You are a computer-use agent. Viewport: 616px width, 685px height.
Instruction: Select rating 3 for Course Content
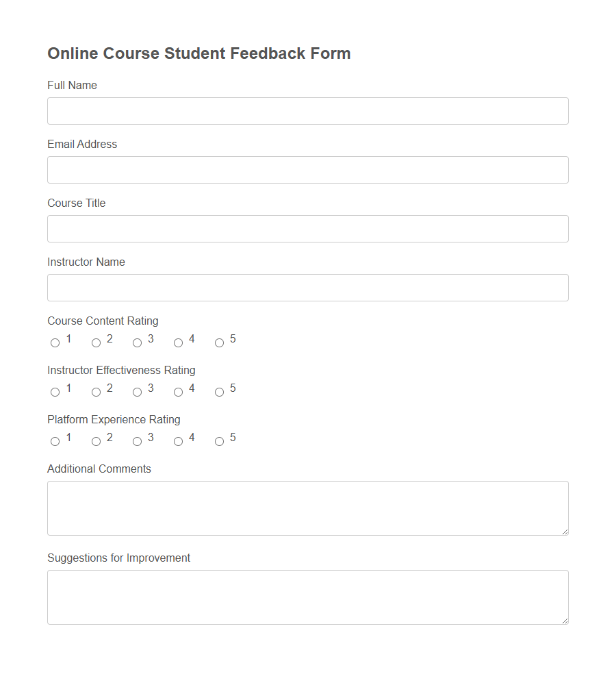(137, 342)
